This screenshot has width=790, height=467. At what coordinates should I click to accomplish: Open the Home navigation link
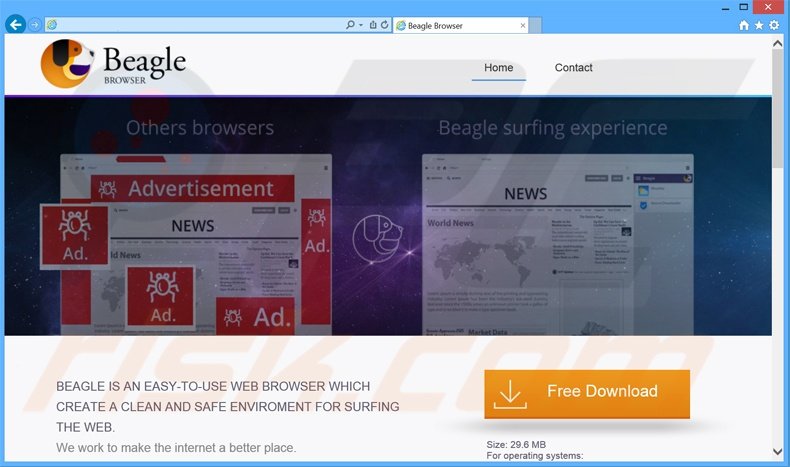pos(498,68)
